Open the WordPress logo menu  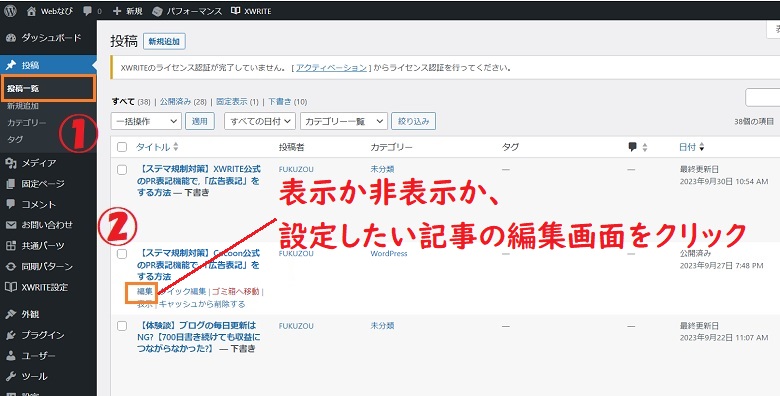10,11
